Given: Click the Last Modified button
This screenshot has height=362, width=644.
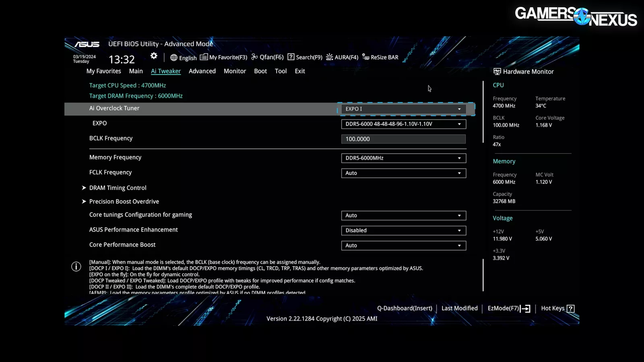Looking at the screenshot, I should [x=460, y=309].
